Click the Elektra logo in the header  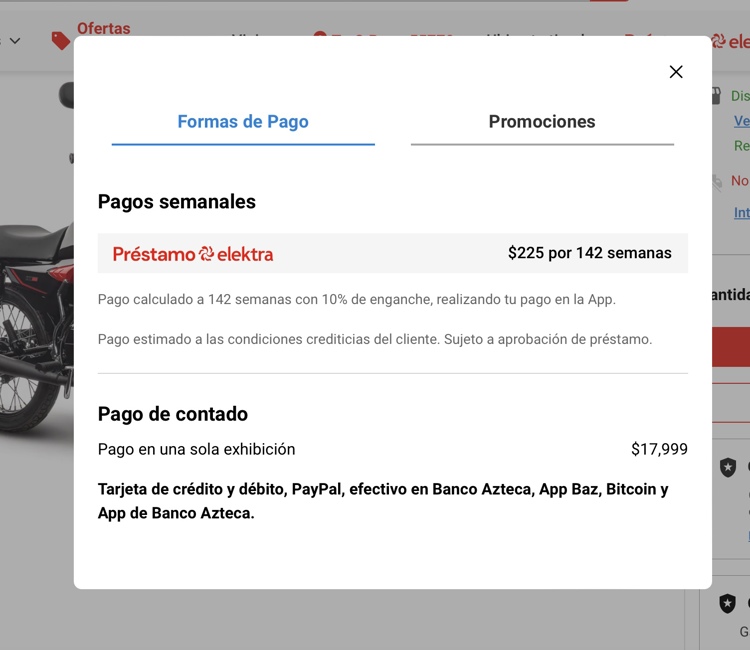[730, 42]
